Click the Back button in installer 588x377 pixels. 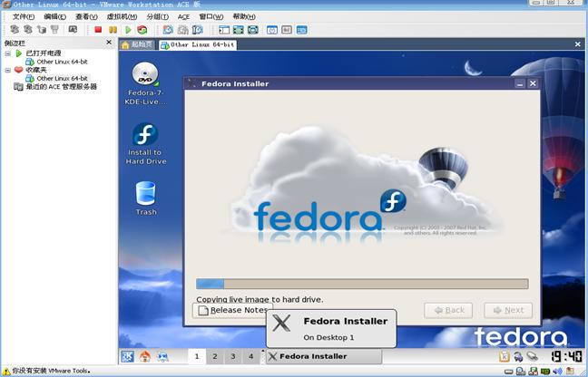(x=448, y=310)
